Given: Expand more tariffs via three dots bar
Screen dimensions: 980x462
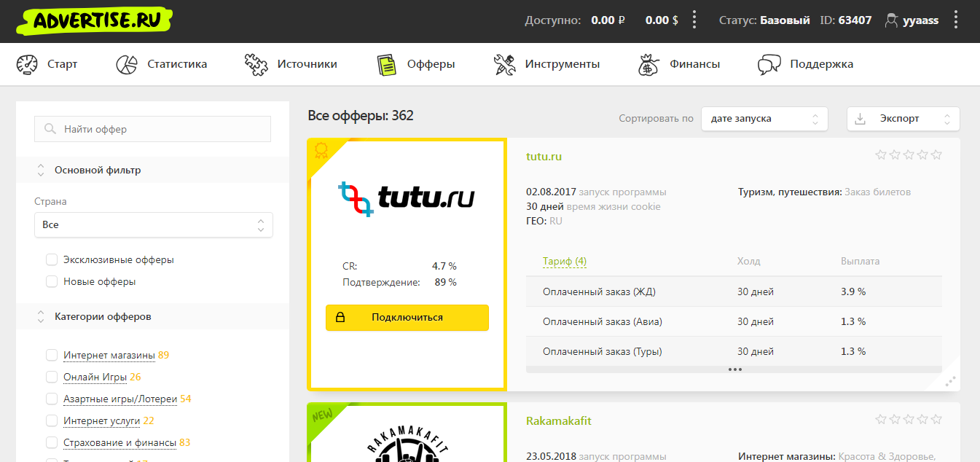Looking at the screenshot, I should point(734,369).
